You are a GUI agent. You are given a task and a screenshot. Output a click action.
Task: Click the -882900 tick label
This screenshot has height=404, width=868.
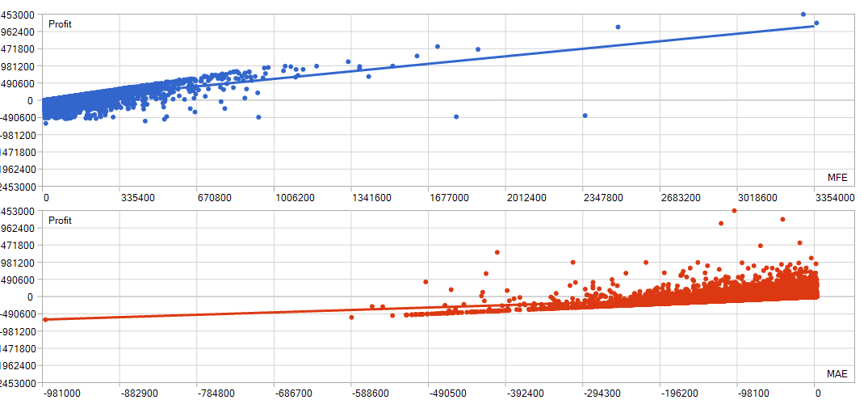139,393
